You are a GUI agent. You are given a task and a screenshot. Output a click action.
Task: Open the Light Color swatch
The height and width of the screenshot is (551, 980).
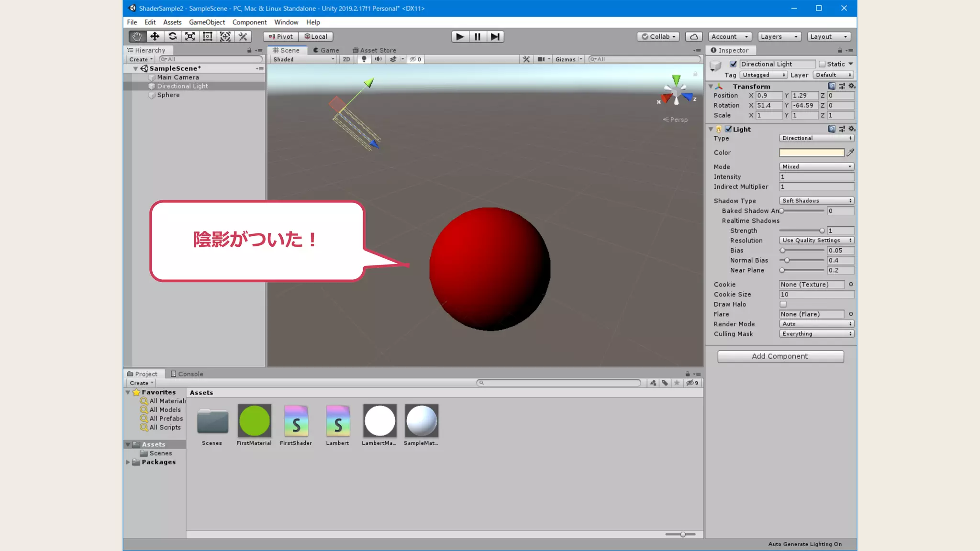812,153
